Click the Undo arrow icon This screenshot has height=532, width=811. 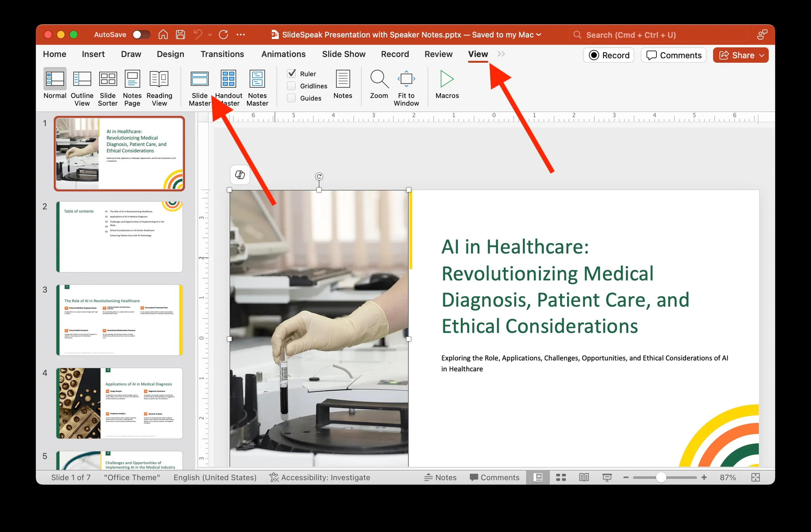coord(198,35)
